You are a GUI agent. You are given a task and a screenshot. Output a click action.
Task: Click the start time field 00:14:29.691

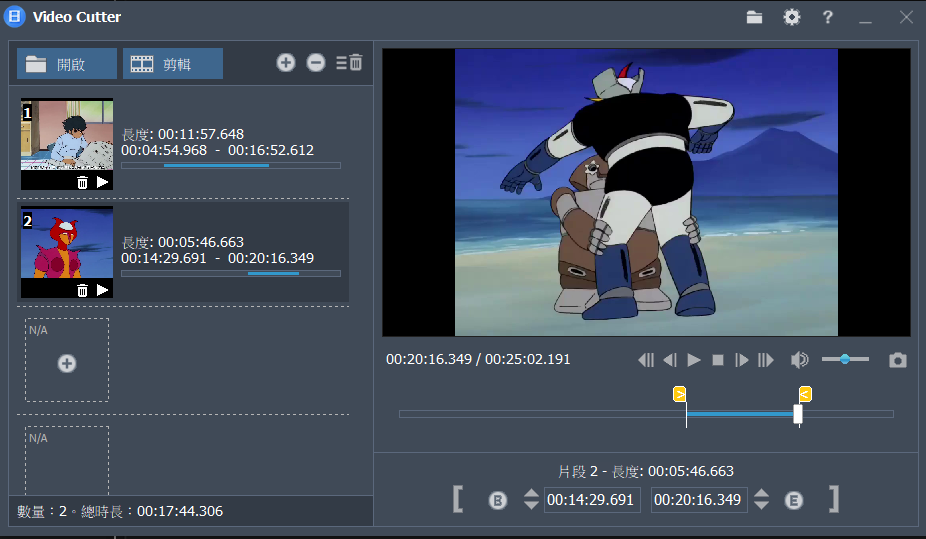click(x=591, y=500)
